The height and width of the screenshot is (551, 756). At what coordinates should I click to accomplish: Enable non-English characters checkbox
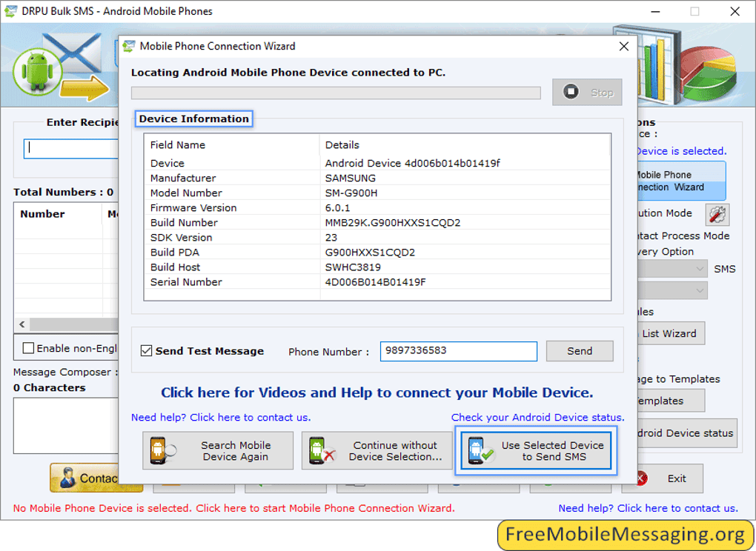coord(28,348)
